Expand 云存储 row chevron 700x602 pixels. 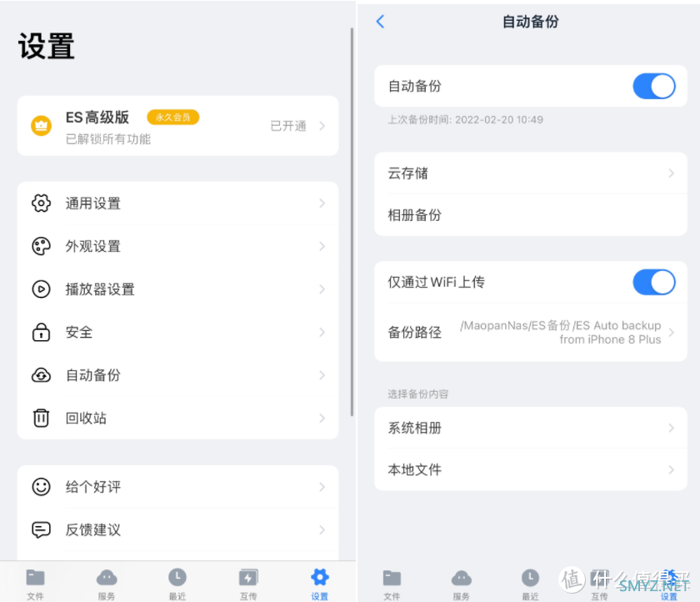672,173
